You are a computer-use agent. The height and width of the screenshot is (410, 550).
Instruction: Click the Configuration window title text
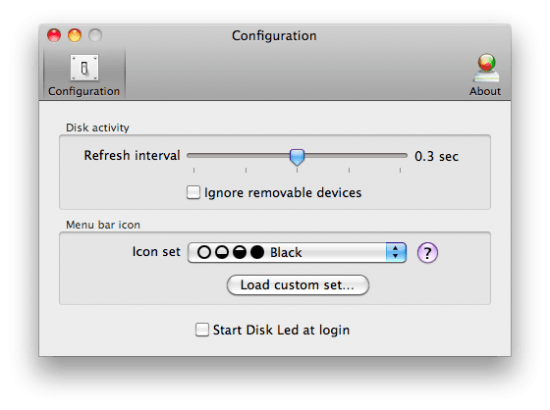[274, 36]
